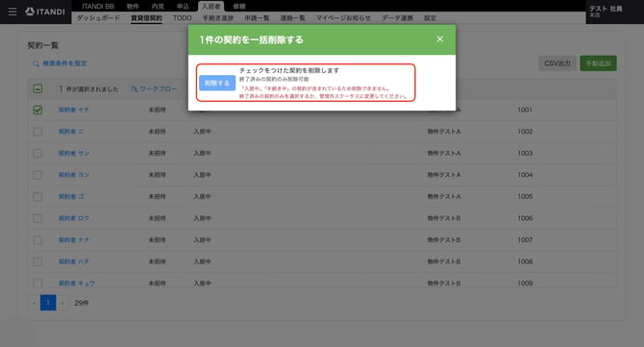Go to previous page arrow in pagination
644x347 pixels.
coord(34,303)
